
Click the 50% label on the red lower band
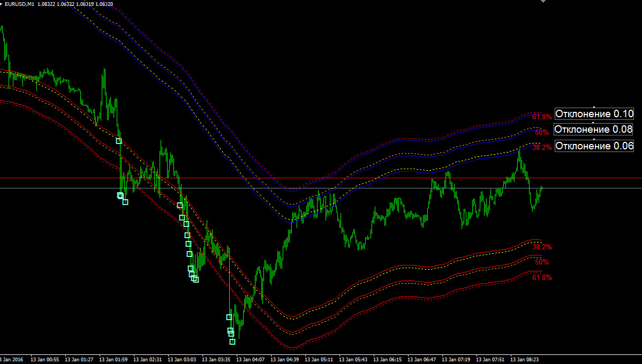point(542,262)
